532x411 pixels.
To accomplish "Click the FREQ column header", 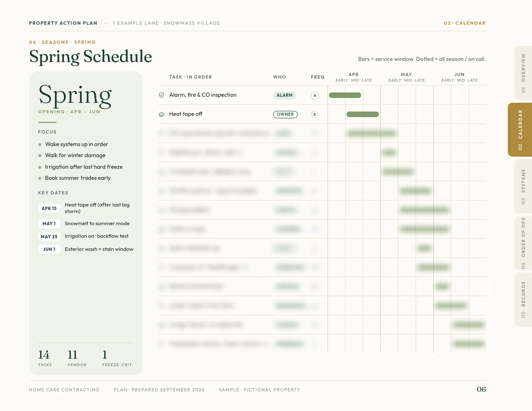I will pyautogui.click(x=318, y=77).
